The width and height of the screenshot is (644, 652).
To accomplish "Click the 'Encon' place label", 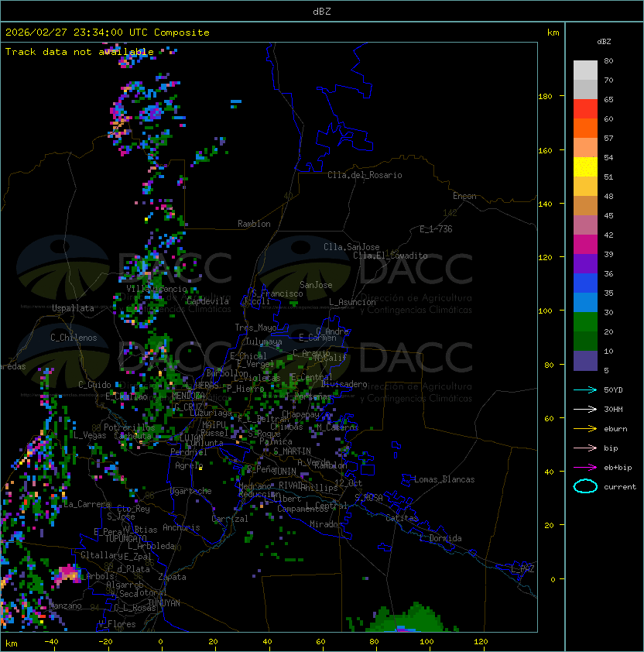I will [464, 196].
